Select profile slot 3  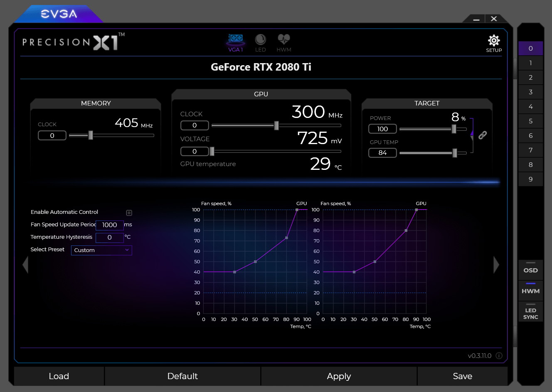click(530, 92)
